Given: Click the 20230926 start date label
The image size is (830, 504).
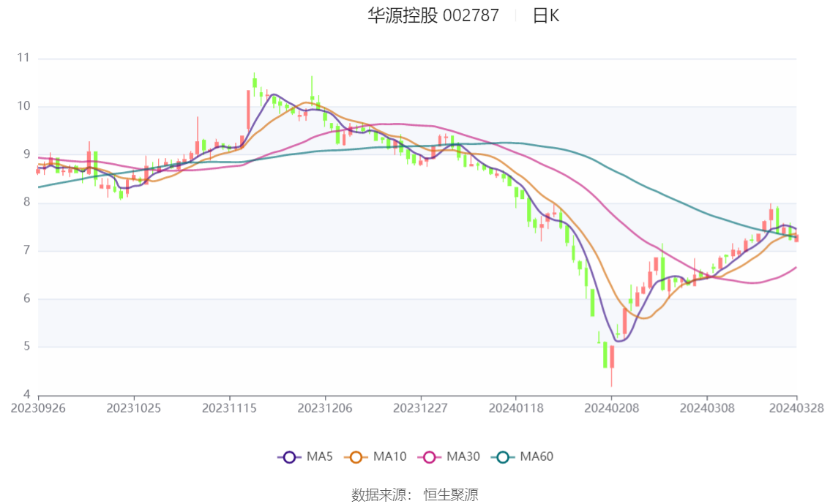Looking at the screenshot, I should (x=38, y=407).
